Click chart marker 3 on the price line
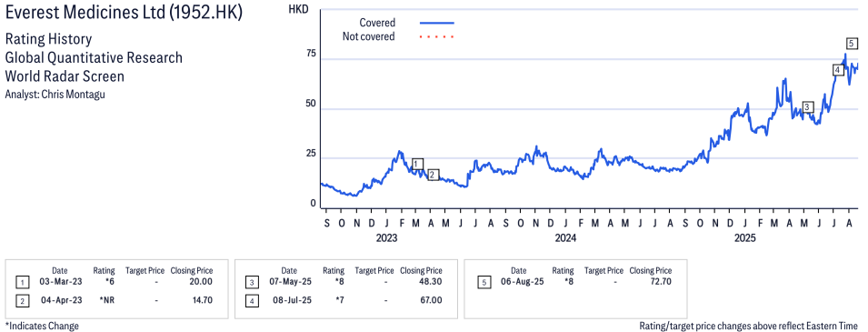Viewport: 868px width, 332px height. click(808, 106)
